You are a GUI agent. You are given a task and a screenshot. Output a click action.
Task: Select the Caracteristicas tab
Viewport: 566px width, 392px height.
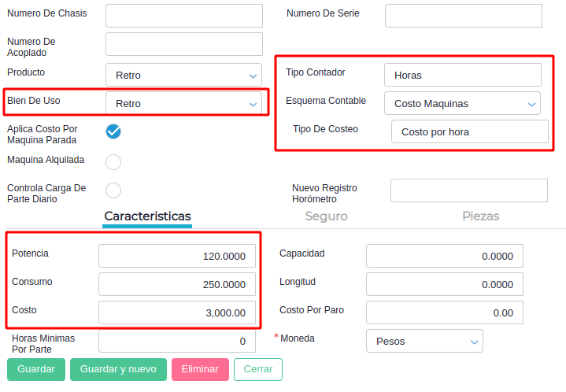pyautogui.click(x=147, y=216)
